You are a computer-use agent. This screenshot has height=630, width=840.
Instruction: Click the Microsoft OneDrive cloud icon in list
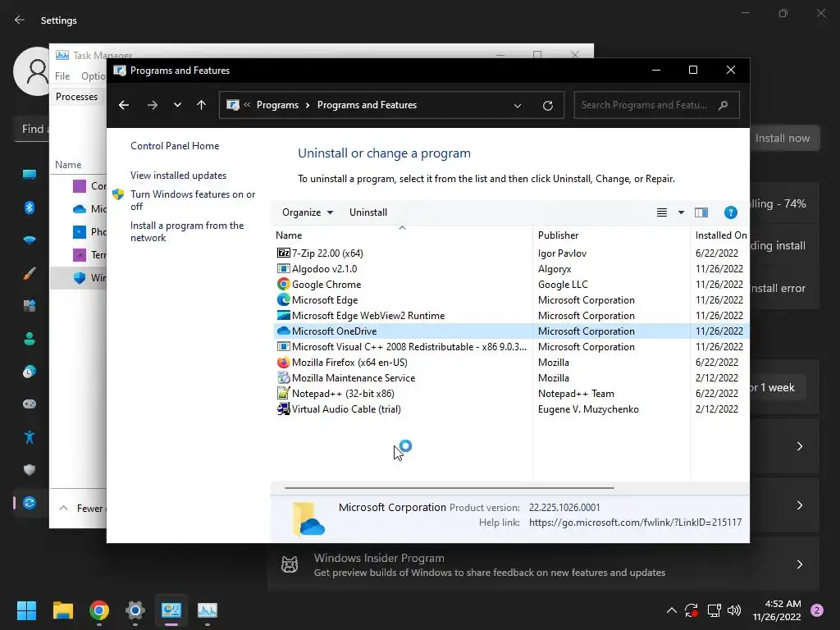pyautogui.click(x=283, y=331)
